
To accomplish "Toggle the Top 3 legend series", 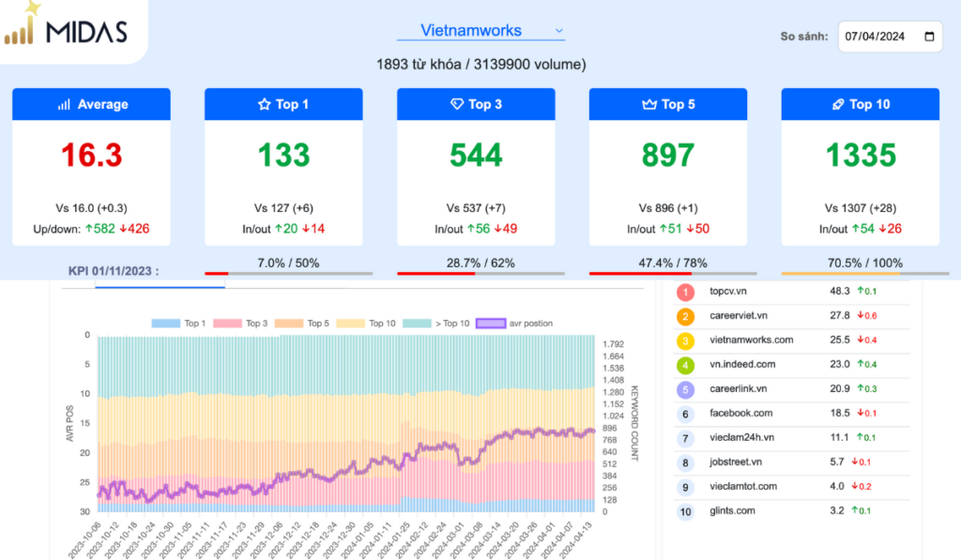I will pos(240,323).
